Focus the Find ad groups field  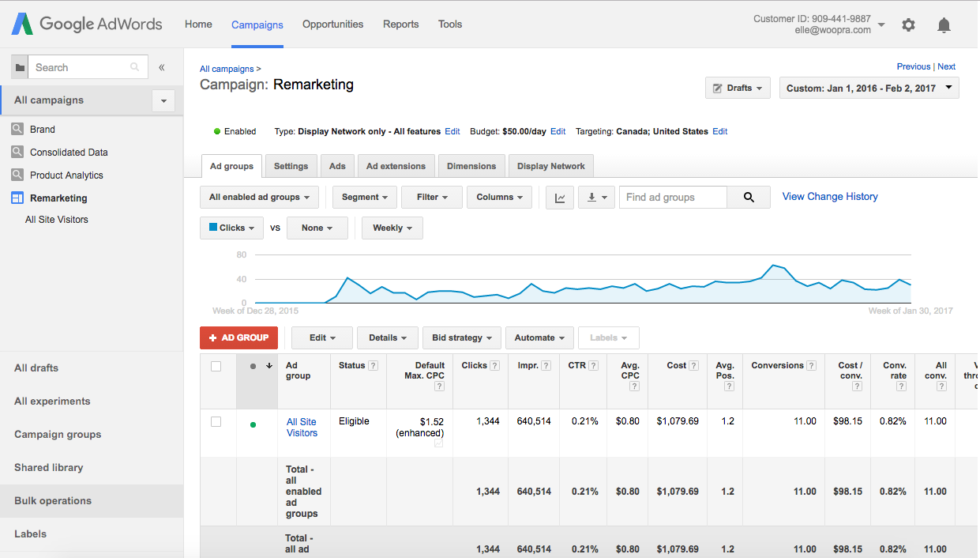[673, 198]
